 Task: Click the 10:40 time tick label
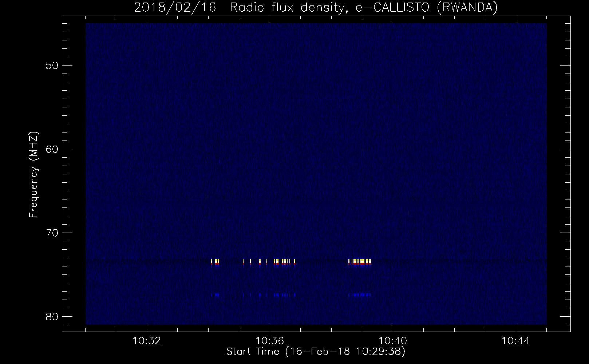click(393, 341)
